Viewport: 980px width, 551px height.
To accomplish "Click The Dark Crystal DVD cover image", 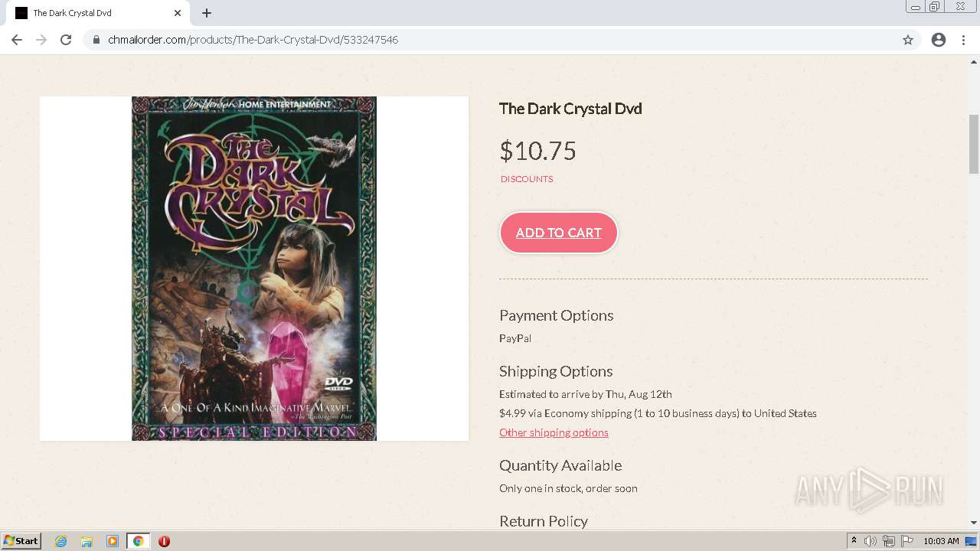I will point(254,268).
